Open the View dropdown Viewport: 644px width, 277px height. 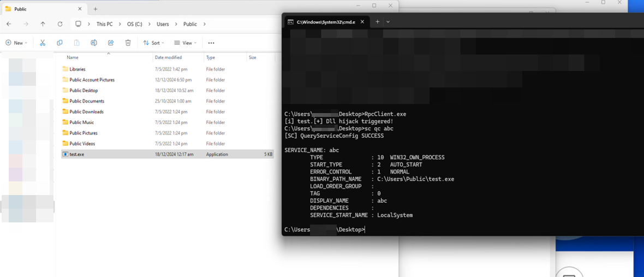pos(185,43)
